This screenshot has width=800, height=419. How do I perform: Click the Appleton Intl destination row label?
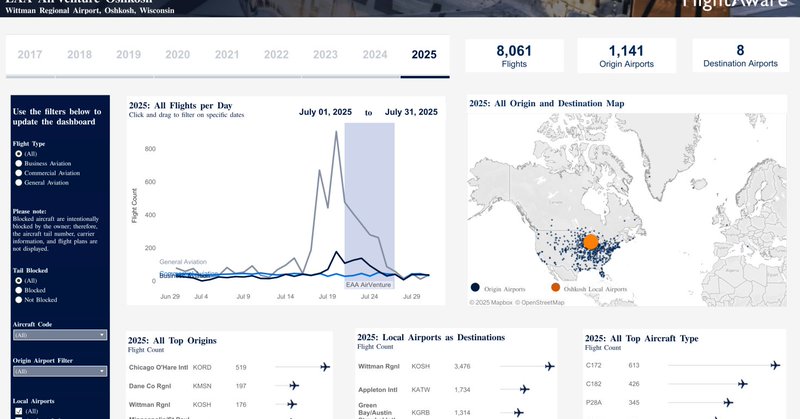point(378,390)
